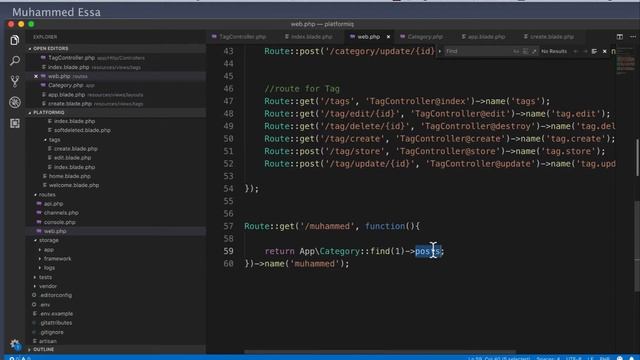Open the Explorer view in activity bar
The image size is (640, 360).
tap(15, 40)
